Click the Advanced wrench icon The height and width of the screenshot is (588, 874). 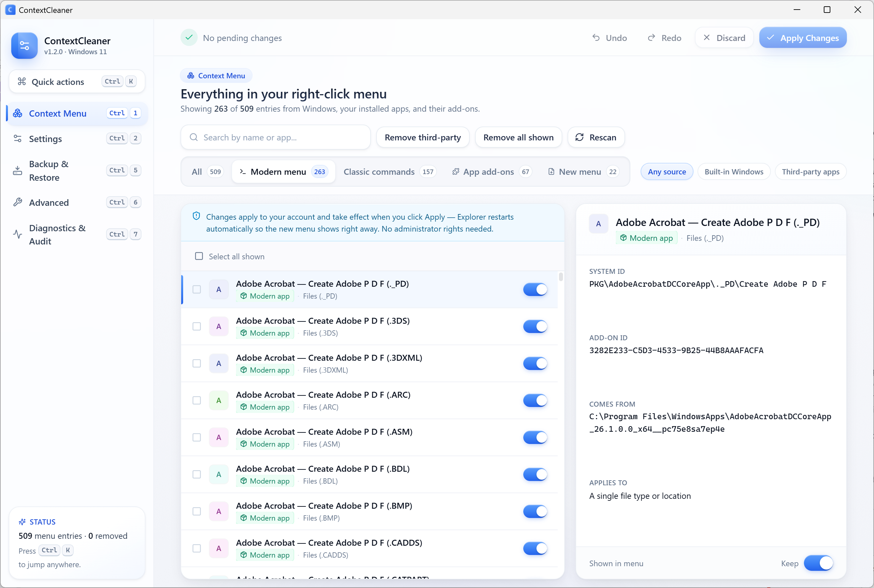pos(18,202)
